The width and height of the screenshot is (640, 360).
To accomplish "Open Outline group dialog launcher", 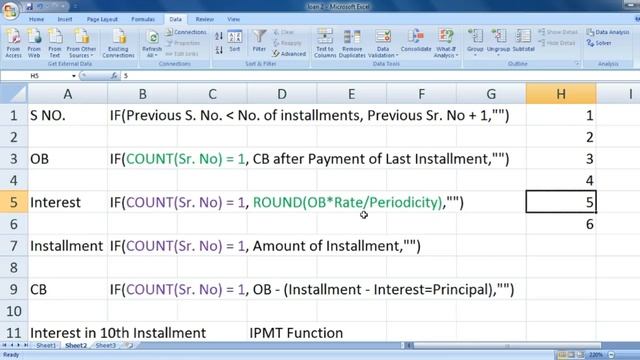I will click(577, 64).
